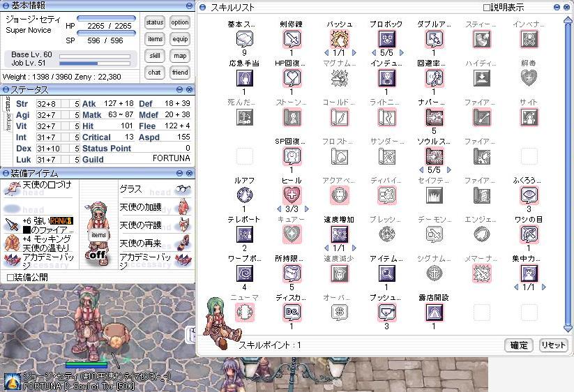Click the ワシの目 vulture's eye skill icon
This screenshot has height=392, width=574.
point(529,234)
